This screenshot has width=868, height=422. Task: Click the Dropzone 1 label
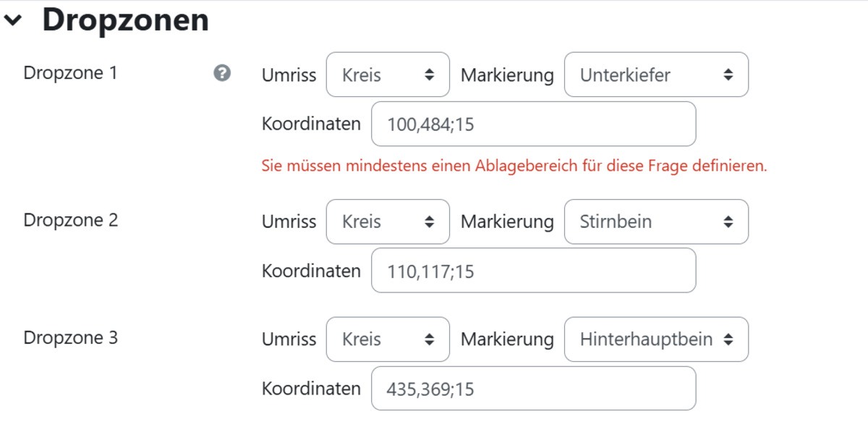[70, 73]
